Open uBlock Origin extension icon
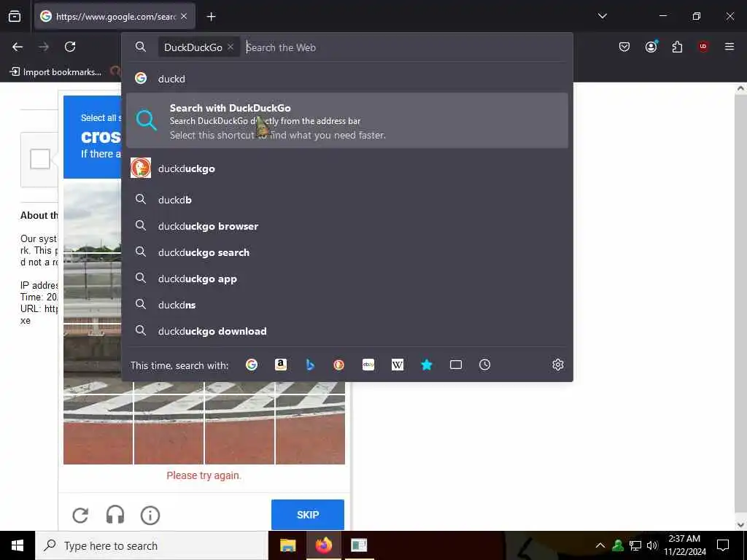Image resolution: width=747 pixels, height=560 pixels. (x=703, y=47)
